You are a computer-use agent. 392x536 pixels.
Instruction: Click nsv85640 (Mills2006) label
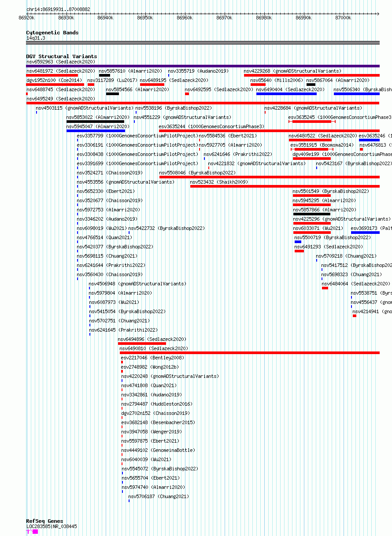pos(277,80)
